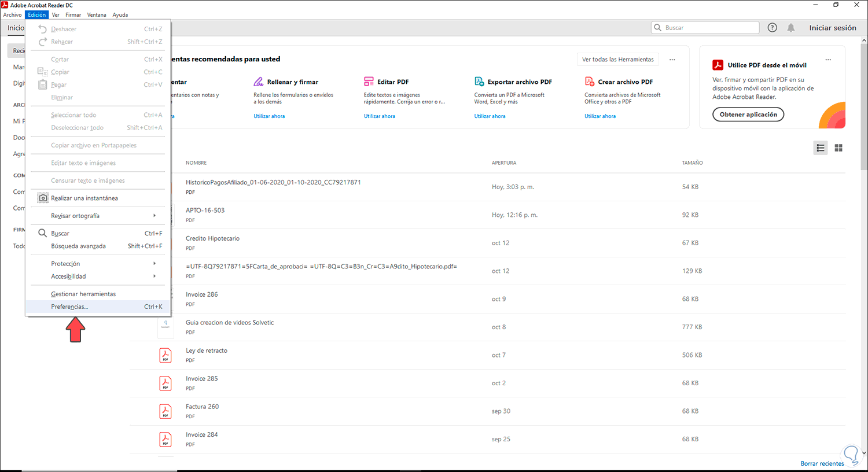Click the Editar PDF tool icon

(x=369, y=82)
